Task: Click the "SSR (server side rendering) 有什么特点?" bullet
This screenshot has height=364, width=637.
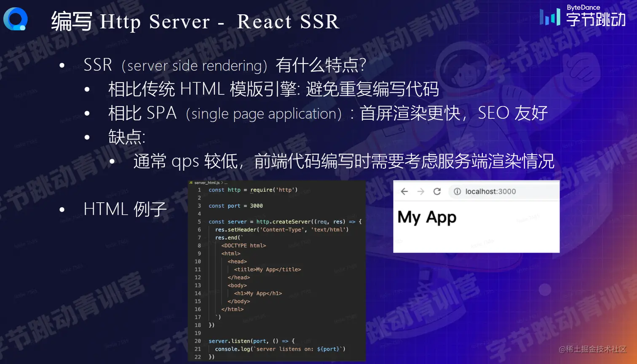Action: click(x=225, y=65)
